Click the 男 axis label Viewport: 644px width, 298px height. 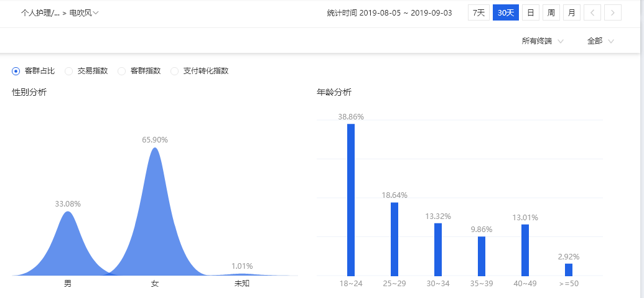(68, 283)
